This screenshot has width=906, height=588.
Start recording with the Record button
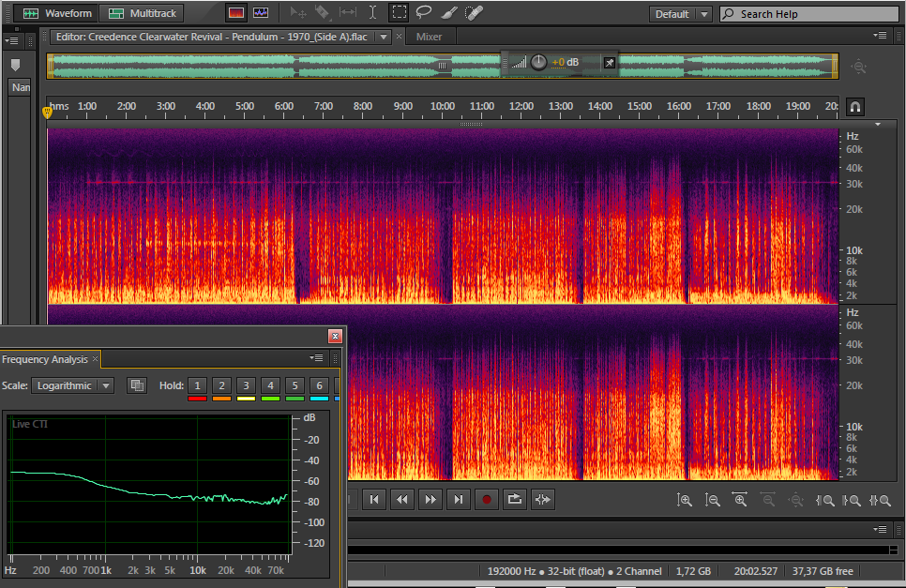point(487,500)
